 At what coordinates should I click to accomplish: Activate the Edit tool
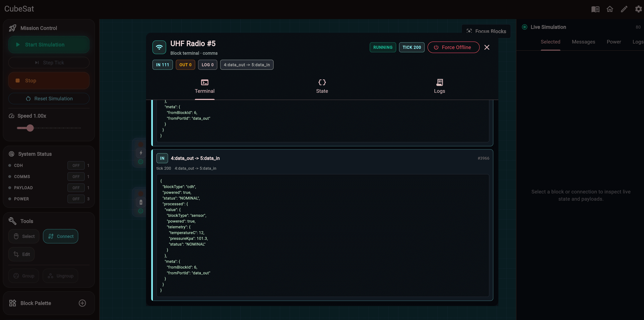pyautogui.click(x=22, y=254)
